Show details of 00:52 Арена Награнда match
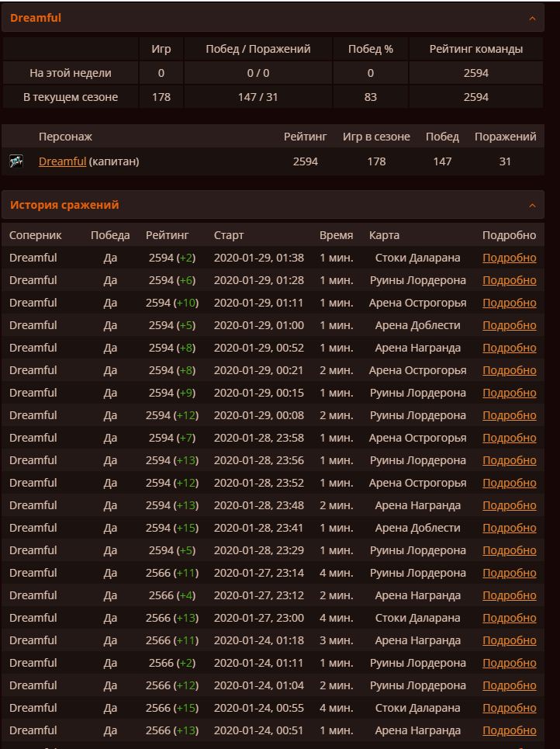This screenshot has width=560, height=749. click(x=509, y=348)
